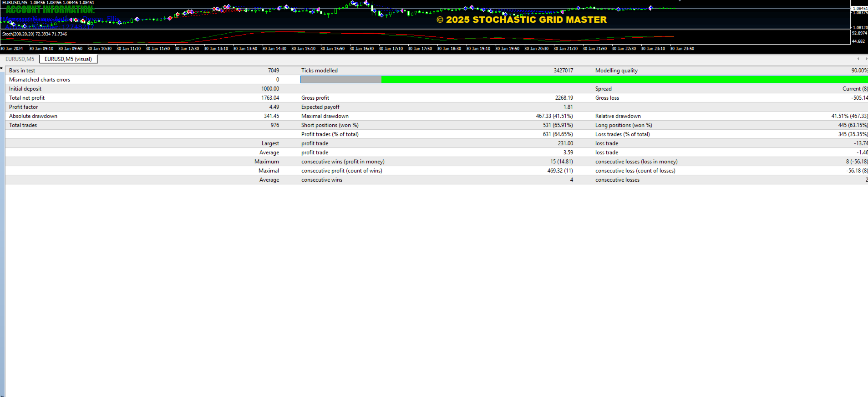Click the 631 (64.65%) profit trades value

pos(558,134)
